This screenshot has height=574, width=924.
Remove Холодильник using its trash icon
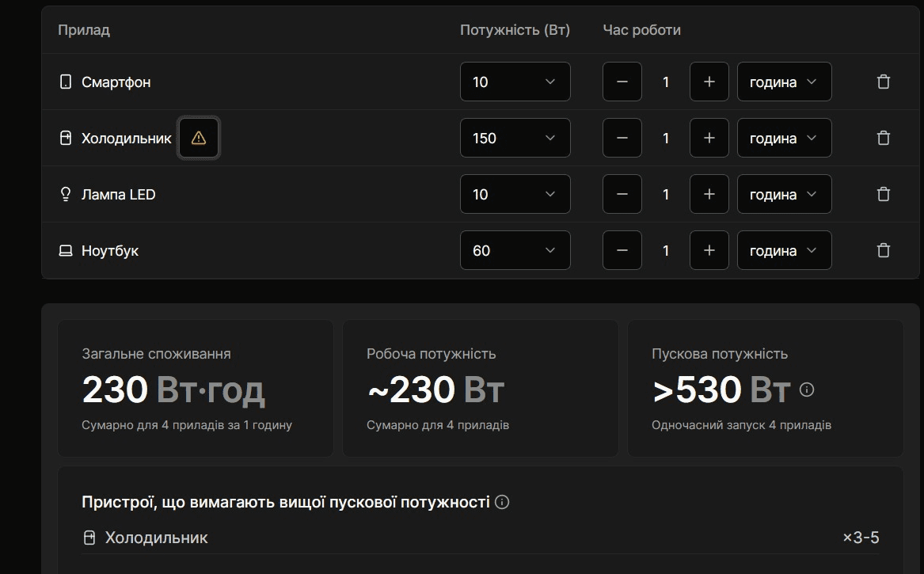point(883,138)
